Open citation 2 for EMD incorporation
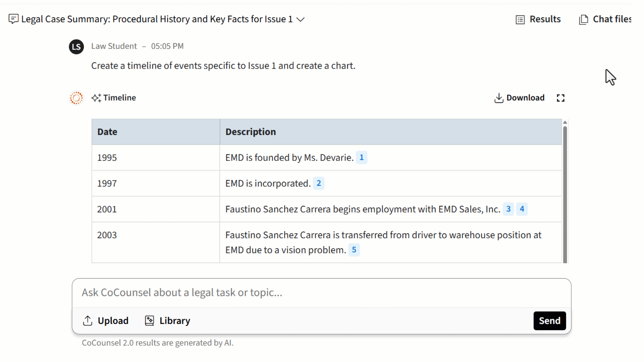The image size is (644, 362). [x=319, y=183]
